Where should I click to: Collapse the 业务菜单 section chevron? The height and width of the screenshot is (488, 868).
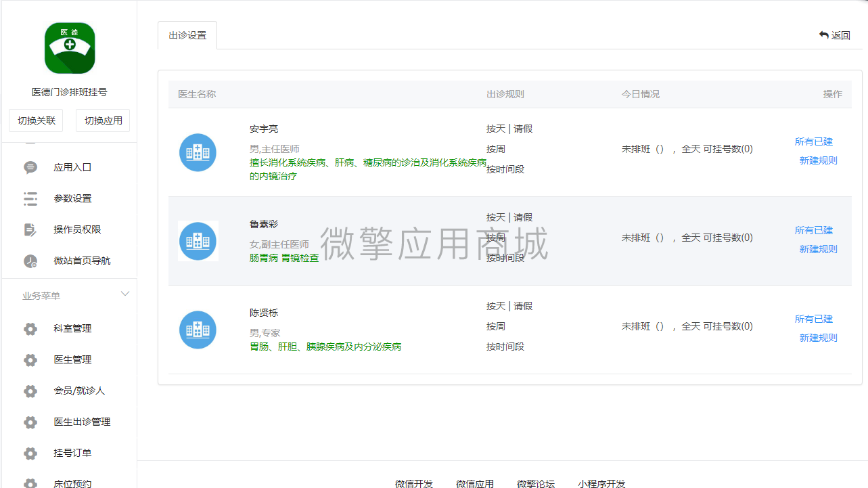coord(125,294)
